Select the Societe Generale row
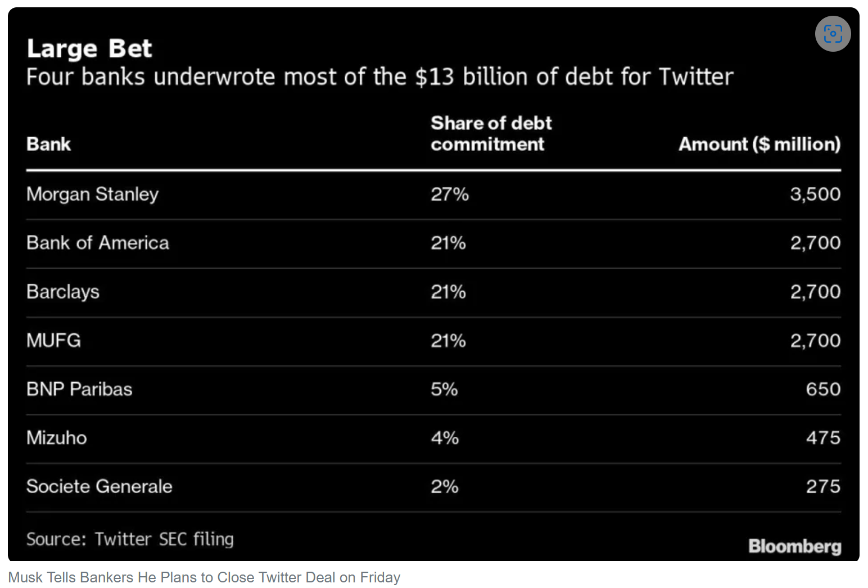 [x=433, y=487]
